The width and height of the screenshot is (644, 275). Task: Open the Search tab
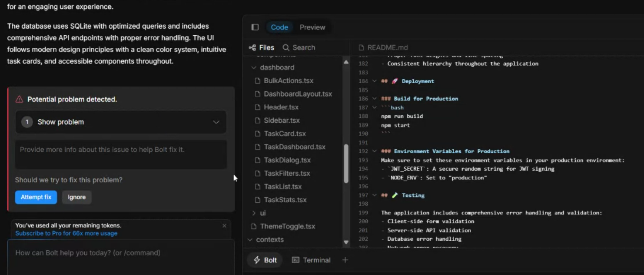coord(299,47)
